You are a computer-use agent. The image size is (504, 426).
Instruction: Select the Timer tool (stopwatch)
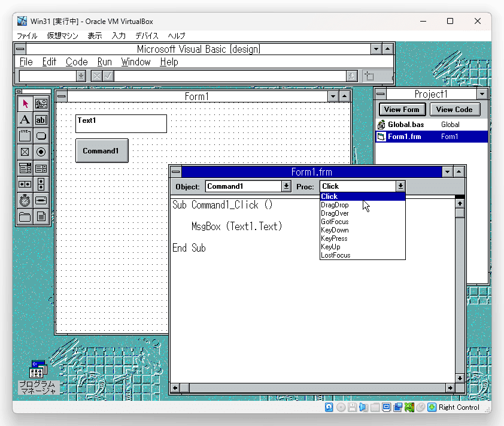[25, 201]
